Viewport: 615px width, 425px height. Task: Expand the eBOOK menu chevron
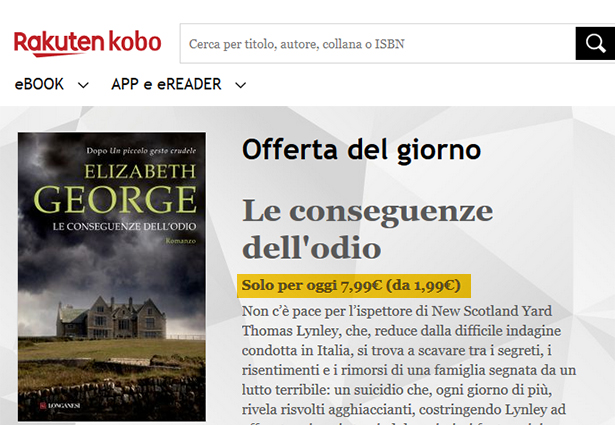(x=83, y=85)
